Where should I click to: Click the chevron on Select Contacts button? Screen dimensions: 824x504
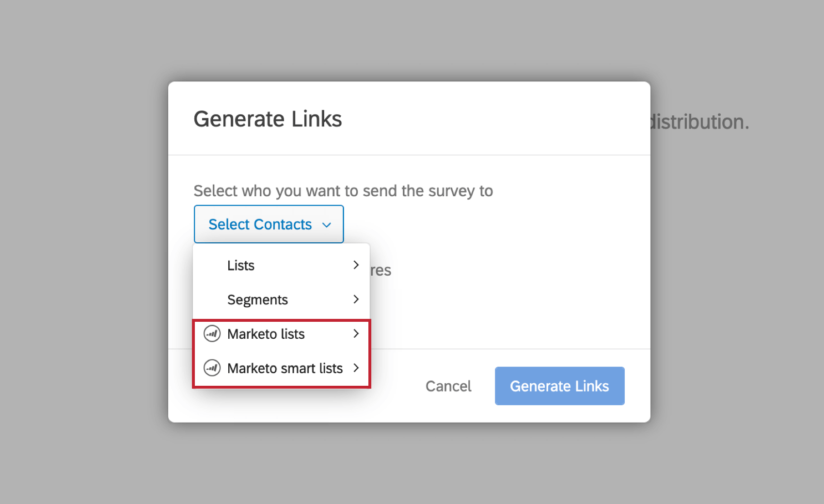point(327,224)
